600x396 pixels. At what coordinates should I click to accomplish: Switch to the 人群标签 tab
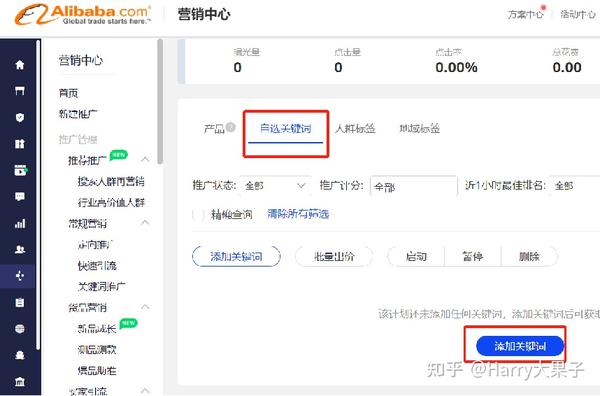coord(355,129)
